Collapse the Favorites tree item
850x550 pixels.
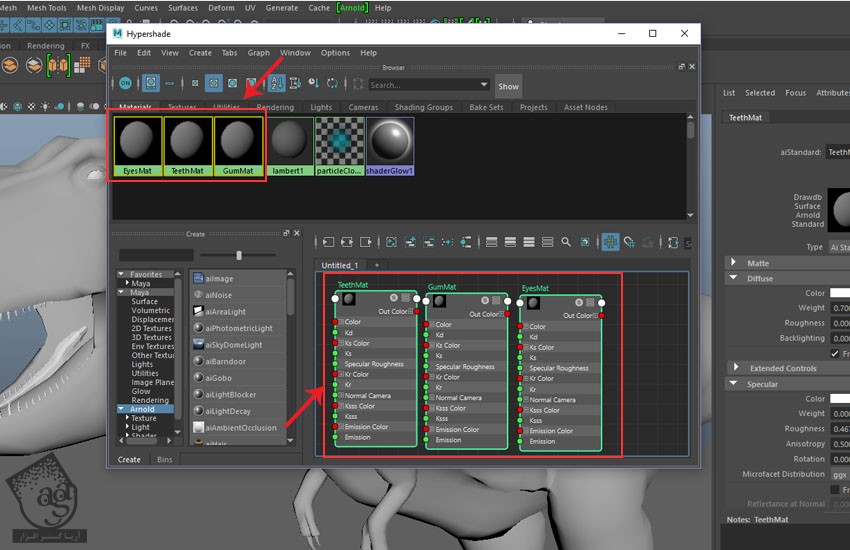pyautogui.click(x=121, y=274)
